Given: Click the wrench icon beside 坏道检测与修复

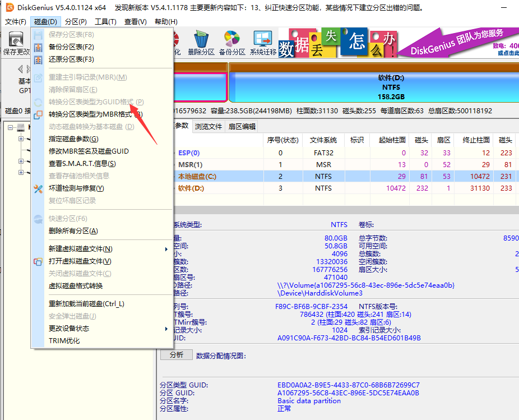Looking at the screenshot, I should pyautogui.click(x=38, y=189).
